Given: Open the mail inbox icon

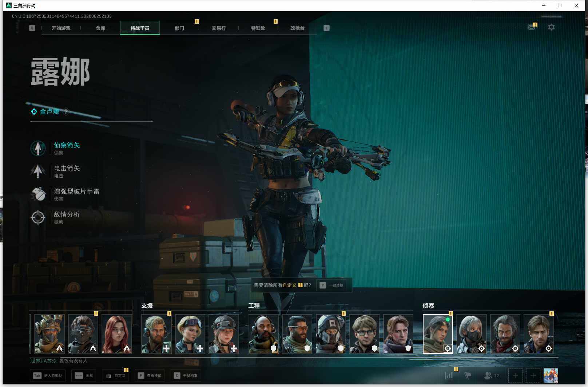Looking at the screenshot, I should [x=532, y=27].
